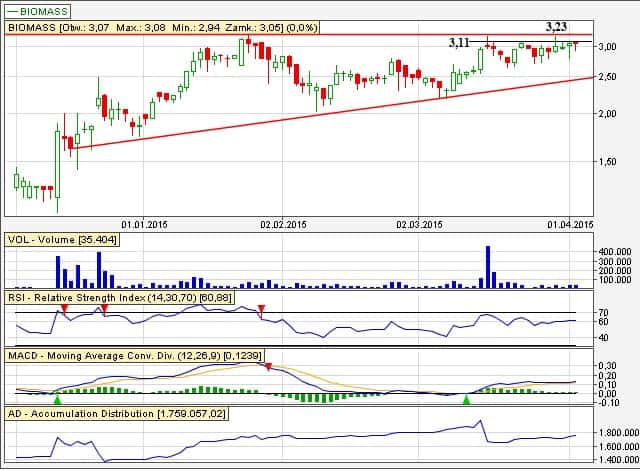Click the 3,11 price annotation
Screen dimensions: 640x471
pyautogui.click(x=459, y=42)
